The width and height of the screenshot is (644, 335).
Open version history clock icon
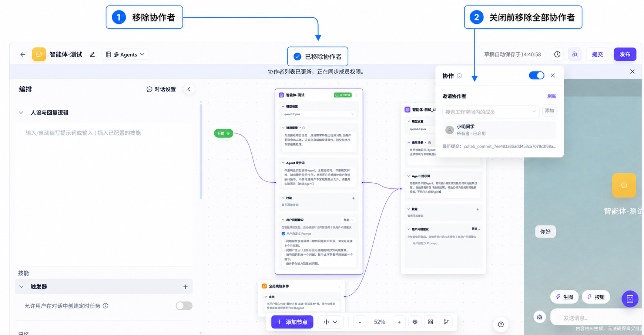[557, 54]
